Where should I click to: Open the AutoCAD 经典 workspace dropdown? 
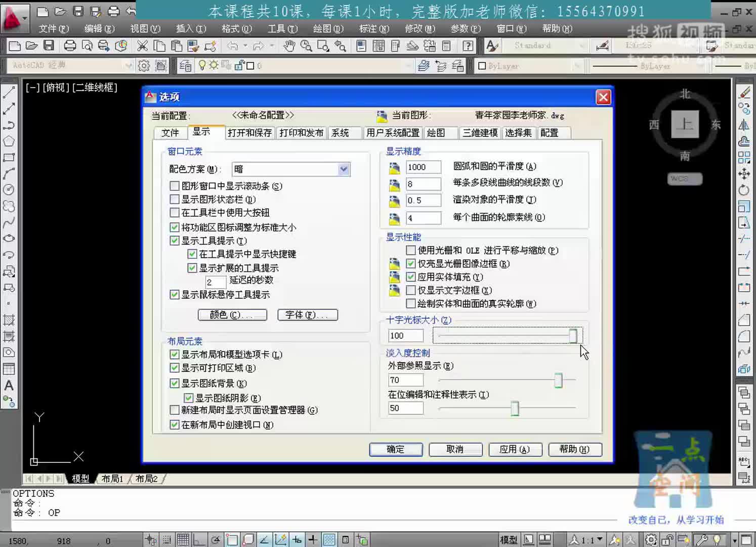[x=128, y=65]
